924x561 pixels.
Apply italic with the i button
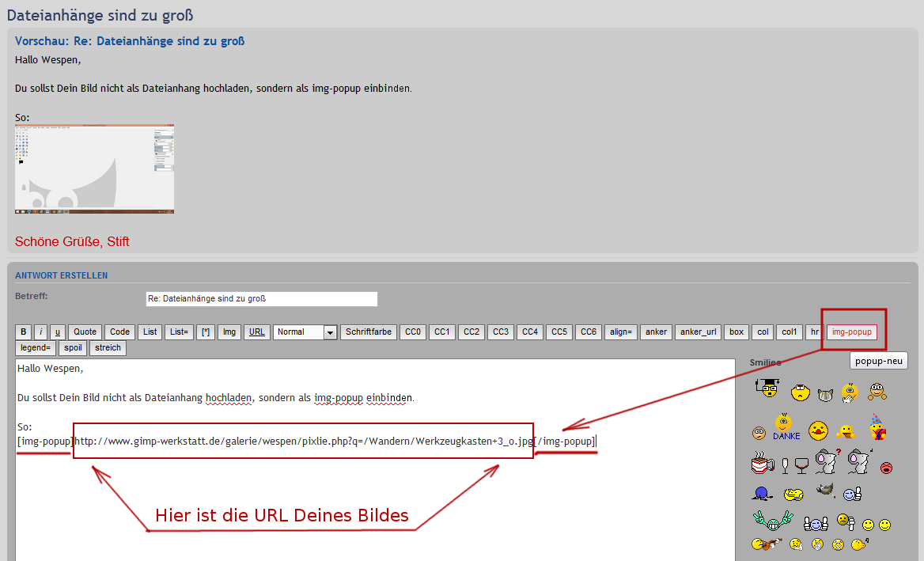(x=40, y=332)
